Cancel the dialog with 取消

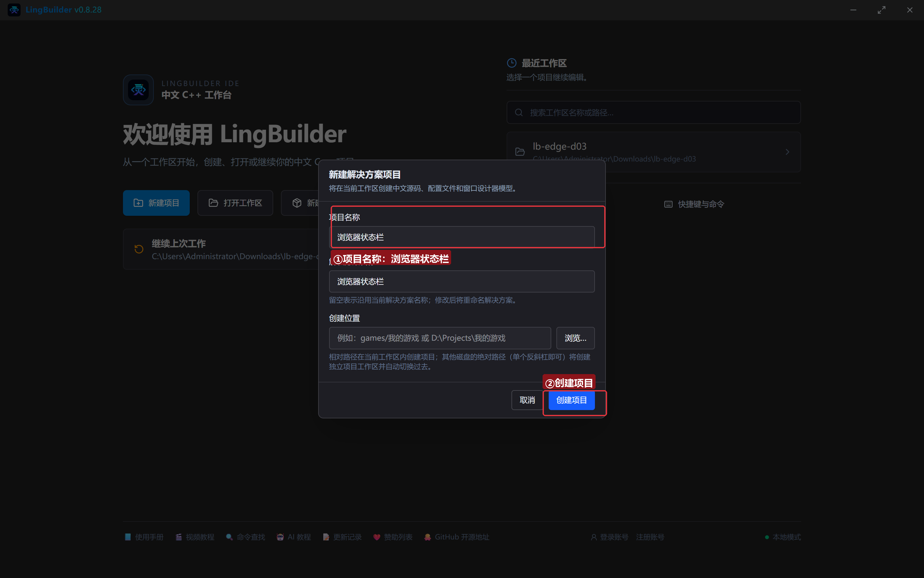527,400
